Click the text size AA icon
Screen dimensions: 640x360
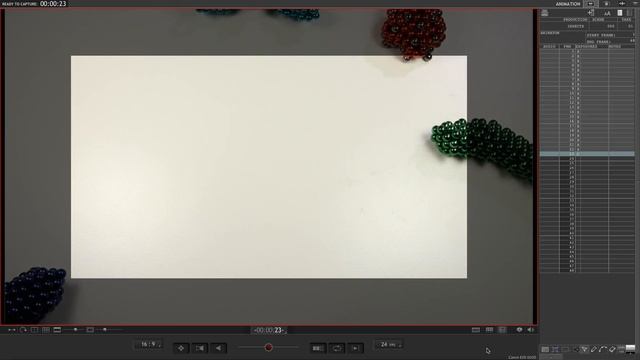click(607, 13)
